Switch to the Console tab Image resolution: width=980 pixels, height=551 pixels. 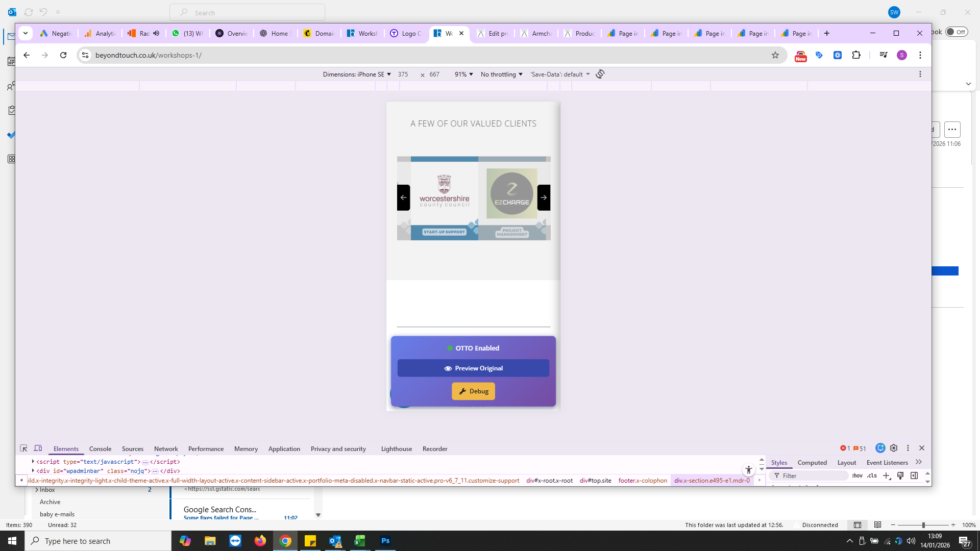point(100,449)
